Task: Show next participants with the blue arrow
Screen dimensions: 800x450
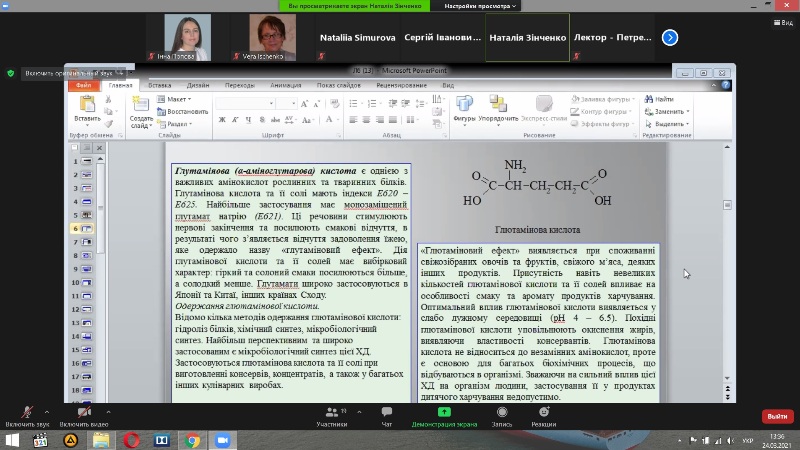Action: [x=671, y=38]
